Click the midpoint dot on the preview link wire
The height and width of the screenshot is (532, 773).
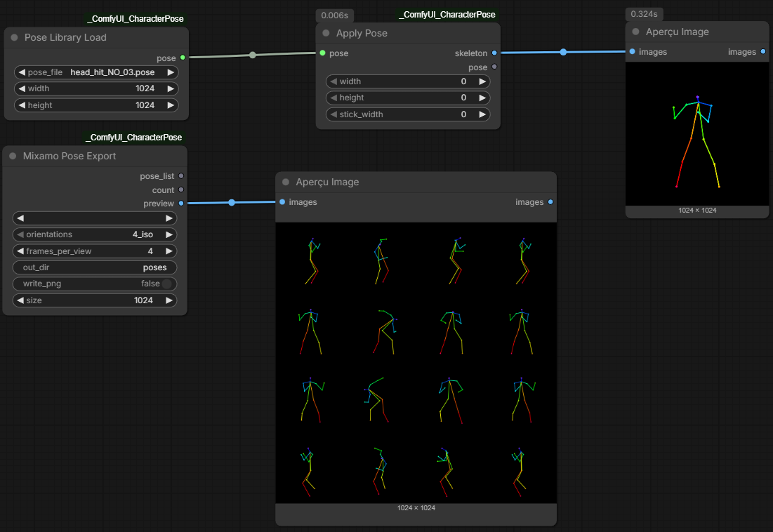[x=232, y=202]
